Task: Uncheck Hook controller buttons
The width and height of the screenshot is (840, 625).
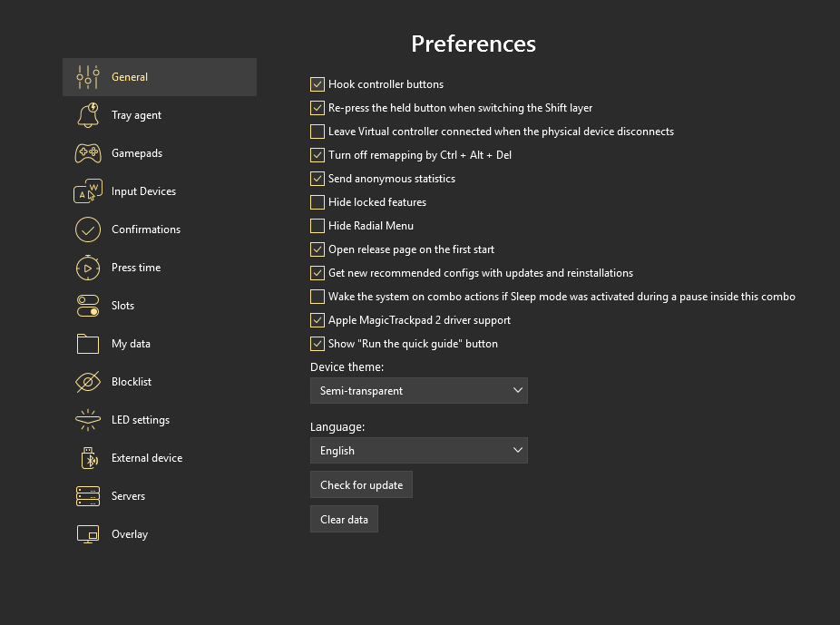Action: click(x=317, y=84)
